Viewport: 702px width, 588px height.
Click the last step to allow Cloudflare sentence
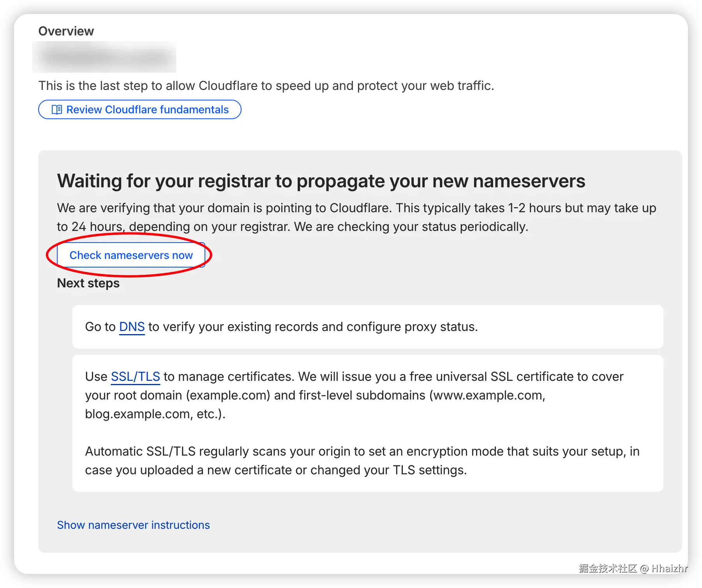266,86
